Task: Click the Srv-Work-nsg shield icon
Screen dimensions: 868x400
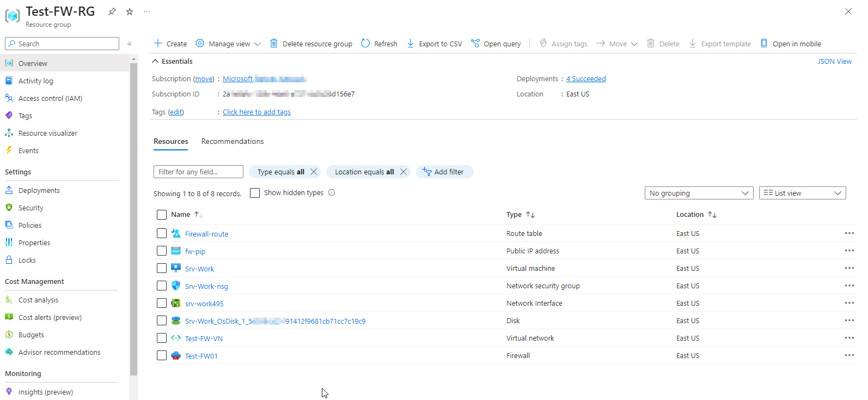Action: (x=176, y=286)
